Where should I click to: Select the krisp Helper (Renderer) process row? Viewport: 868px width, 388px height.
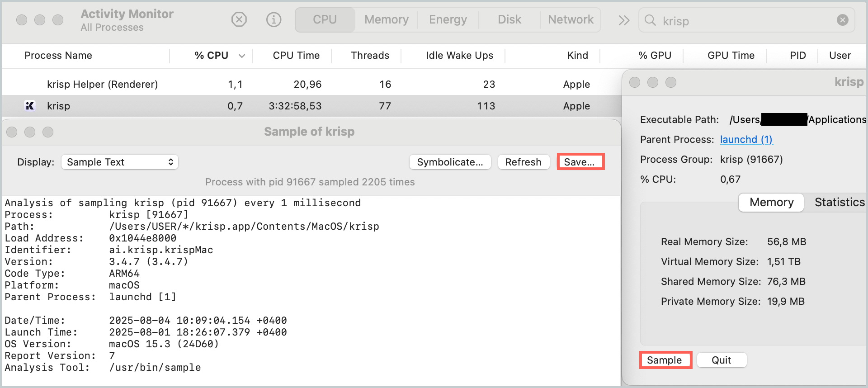[x=102, y=84]
